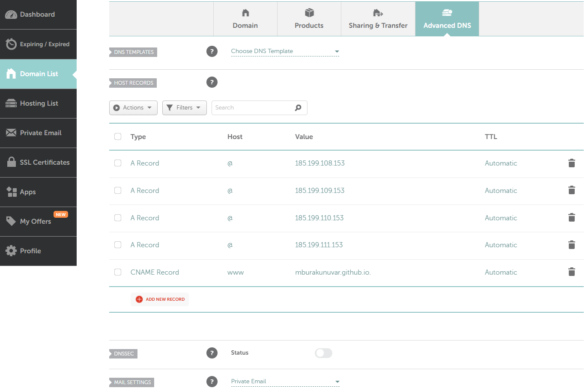The width and height of the screenshot is (588, 391).
Task: Open the Host Records help tooltip
Action: point(212,82)
